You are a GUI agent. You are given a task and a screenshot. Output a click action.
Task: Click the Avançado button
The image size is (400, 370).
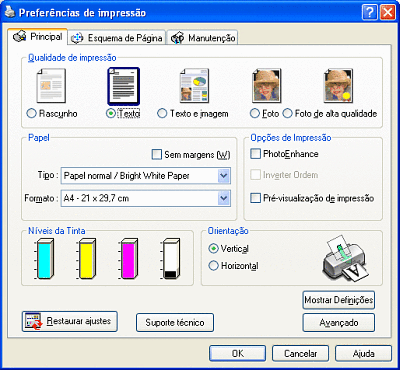[339, 323]
